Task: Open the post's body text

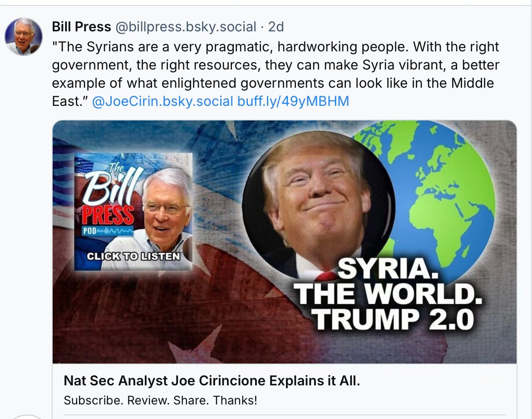Action: point(276,74)
